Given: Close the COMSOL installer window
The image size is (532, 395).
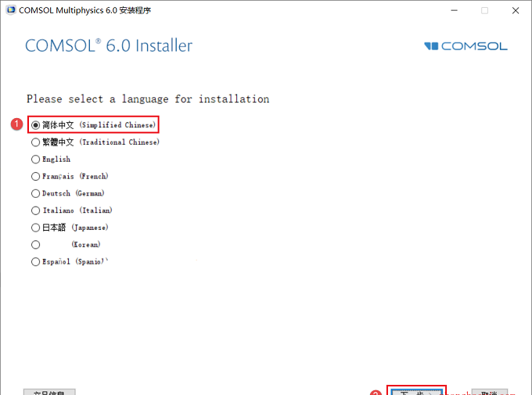Looking at the screenshot, I should click(x=516, y=10).
